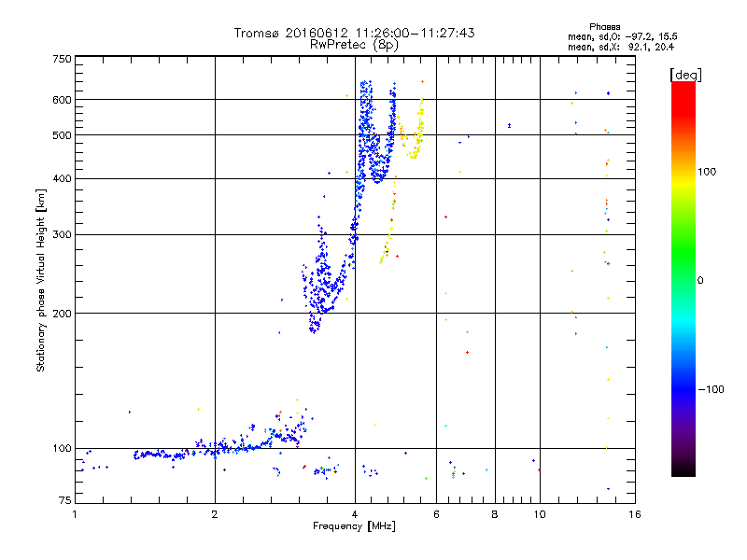Image resolution: width=747 pixels, height=560 pixels.
Task: Click the y-axis '300' tick label
Action: pos(62,234)
